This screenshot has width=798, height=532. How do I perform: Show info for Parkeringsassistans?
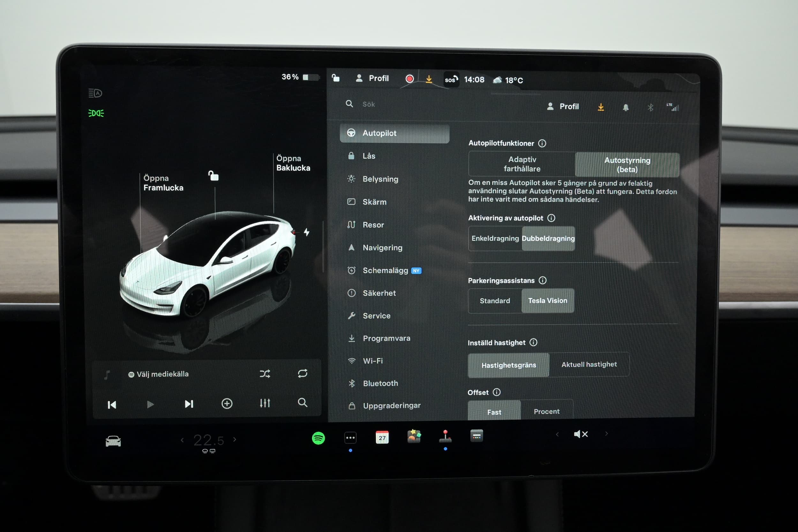543,281
